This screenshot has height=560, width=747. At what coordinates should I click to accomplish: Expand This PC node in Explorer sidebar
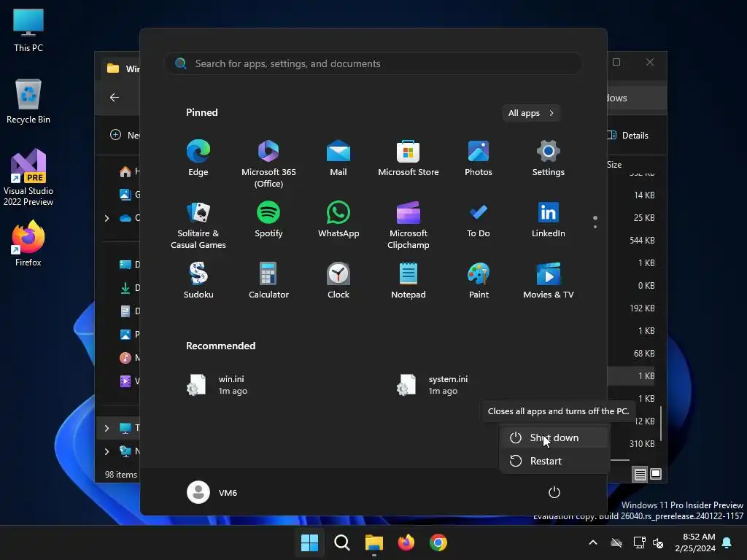coord(107,428)
